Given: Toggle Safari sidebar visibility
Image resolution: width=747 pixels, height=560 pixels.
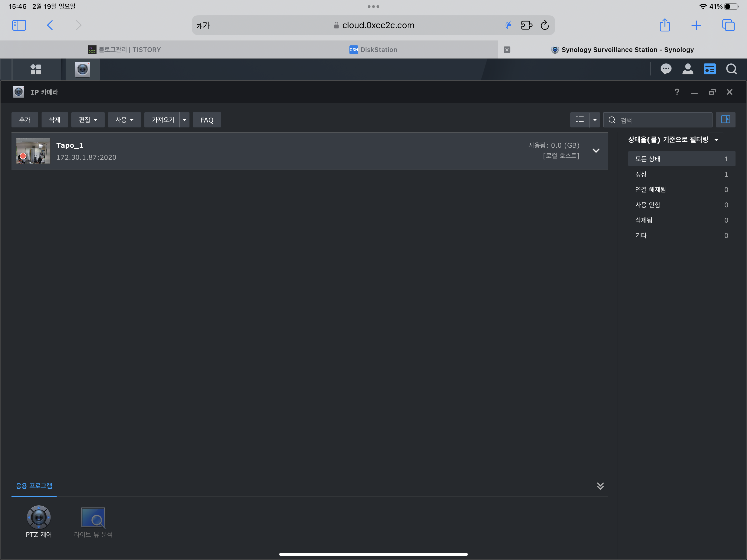Looking at the screenshot, I should 19,25.
